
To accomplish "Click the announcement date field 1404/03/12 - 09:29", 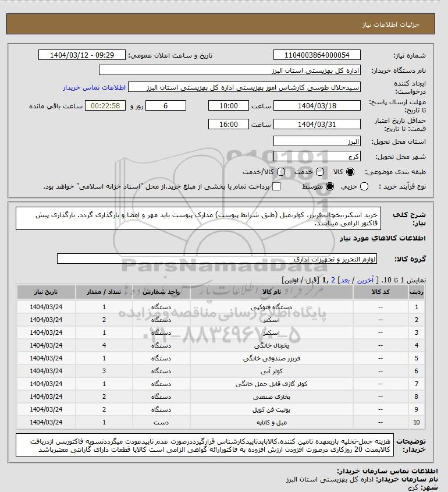I will point(82,55).
